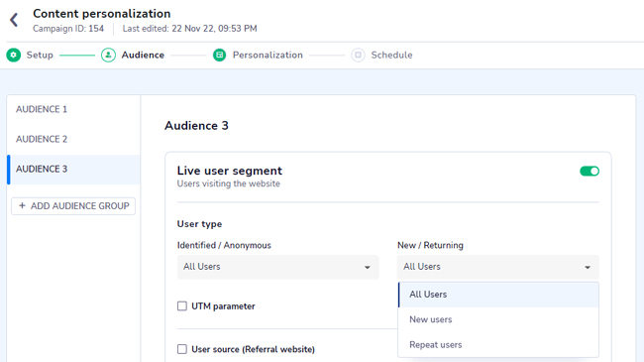The width and height of the screenshot is (644, 362).
Task: Disable the Live user segment toggle
Action: [590, 171]
